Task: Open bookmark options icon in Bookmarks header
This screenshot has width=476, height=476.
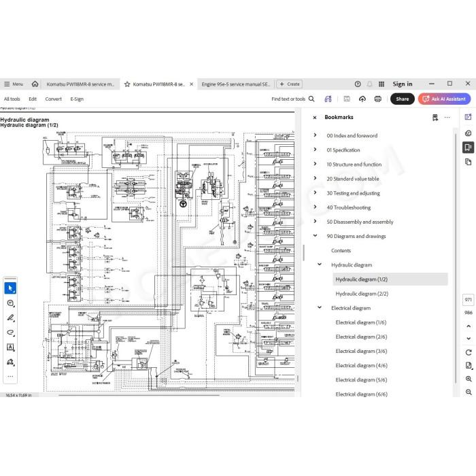Action: click(x=435, y=118)
